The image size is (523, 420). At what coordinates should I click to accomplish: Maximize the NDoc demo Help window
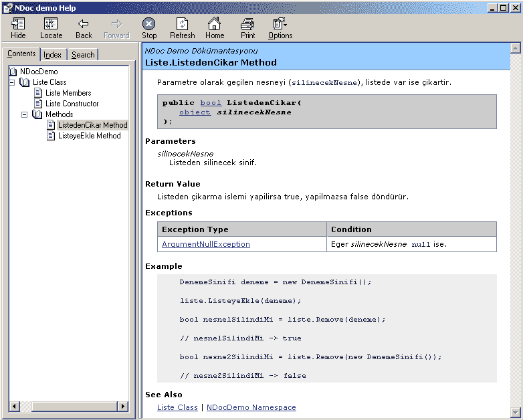pyautogui.click(x=504, y=8)
